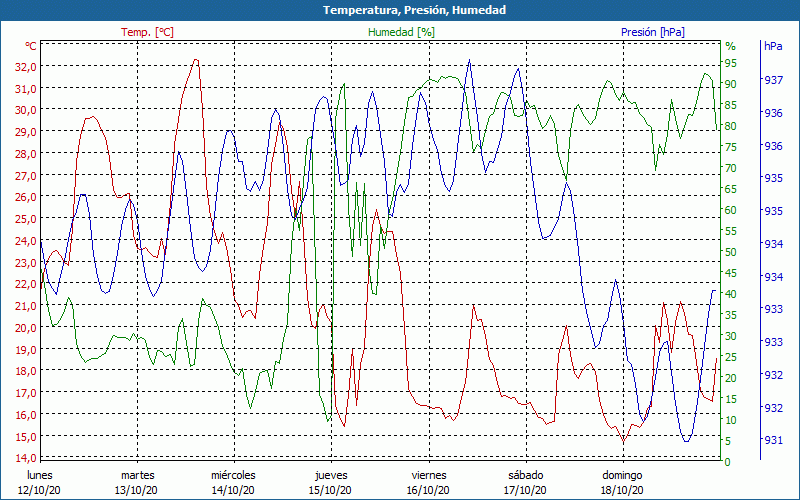Screen dimensions: 800x500
Task: Click the 'martes' day label
Action: 137,476
